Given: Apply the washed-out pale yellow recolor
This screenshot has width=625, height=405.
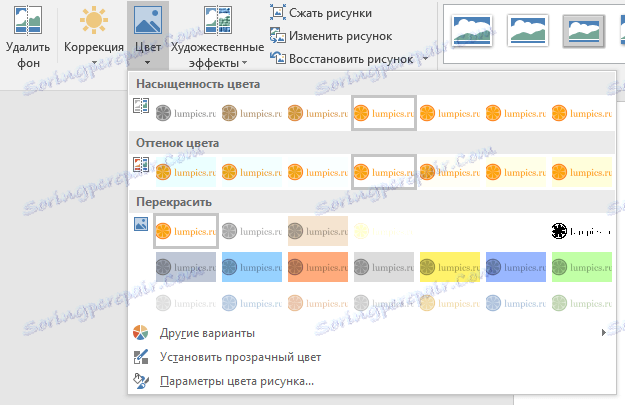Looking at the screenshot, I should (x=384, y=231).
